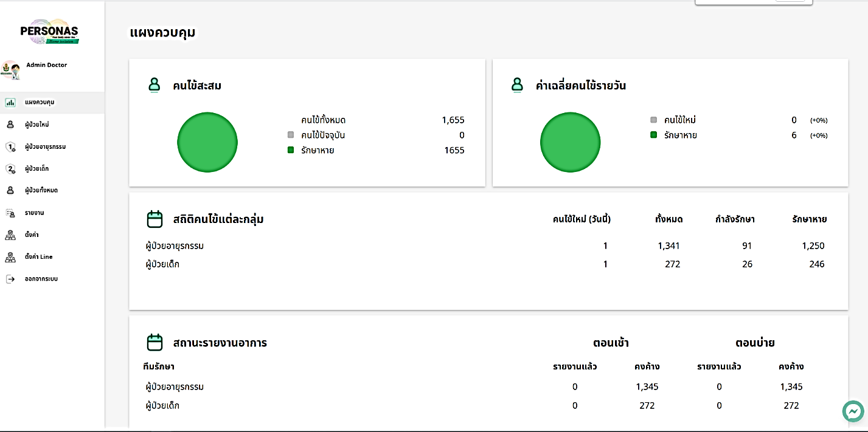The height and width of the screenshot is (432, 868).
Task: Click the ผู้ป่วยเด็ก number 2 icon
Action: tap(10, 169)
